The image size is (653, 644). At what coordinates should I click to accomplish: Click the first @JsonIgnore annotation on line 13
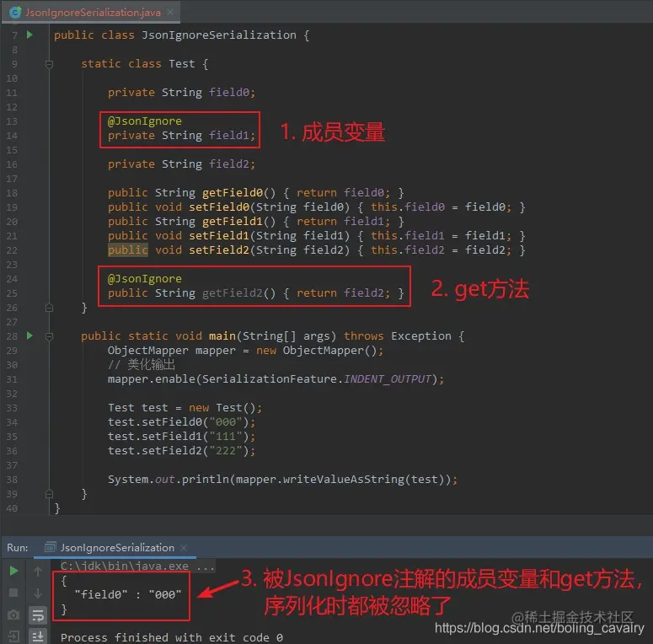click(145, 121)
